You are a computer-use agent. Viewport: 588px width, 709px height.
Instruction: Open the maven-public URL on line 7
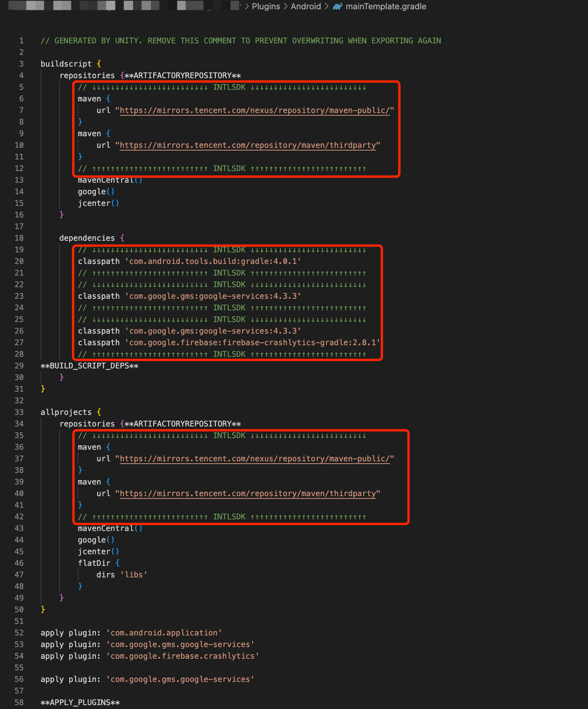point(255,111)
